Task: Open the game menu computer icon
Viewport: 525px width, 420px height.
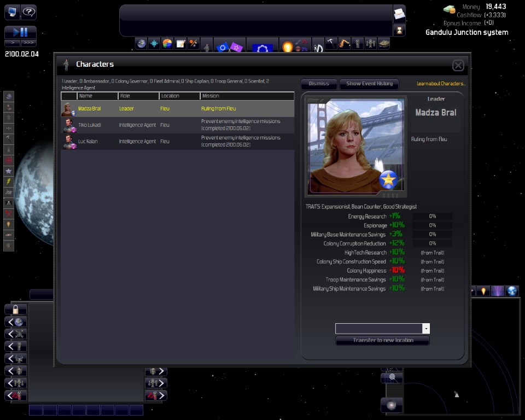Action: coord(12,13)
